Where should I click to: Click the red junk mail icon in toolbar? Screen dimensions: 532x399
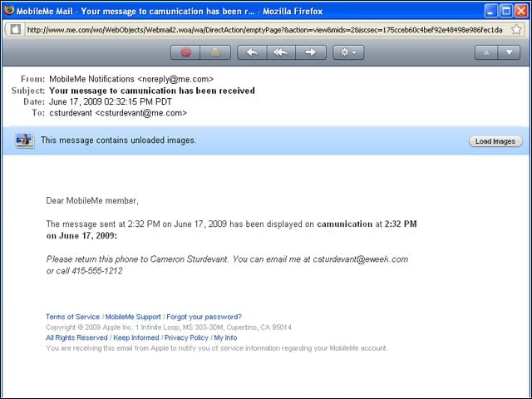click(x=185, y=52)
